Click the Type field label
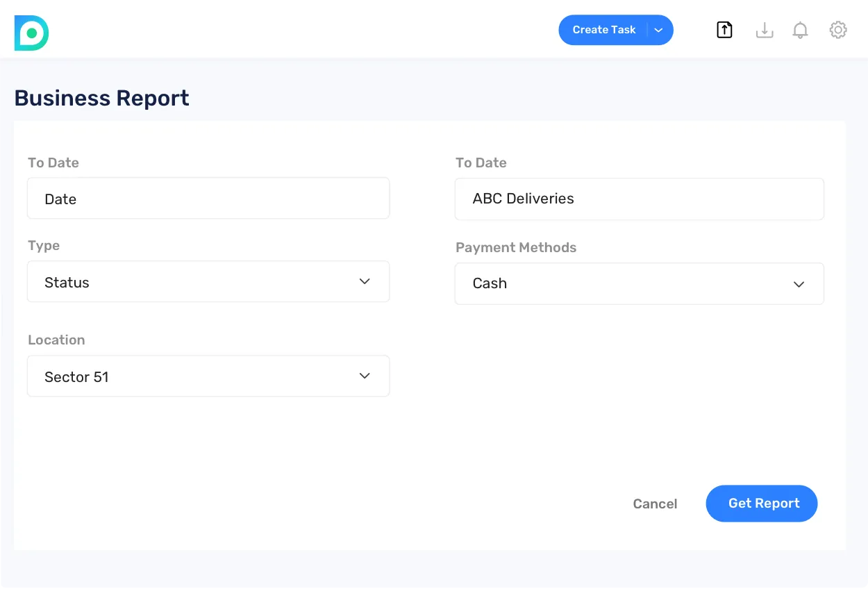Screen dimensions: 868x589 pos(44,246)
